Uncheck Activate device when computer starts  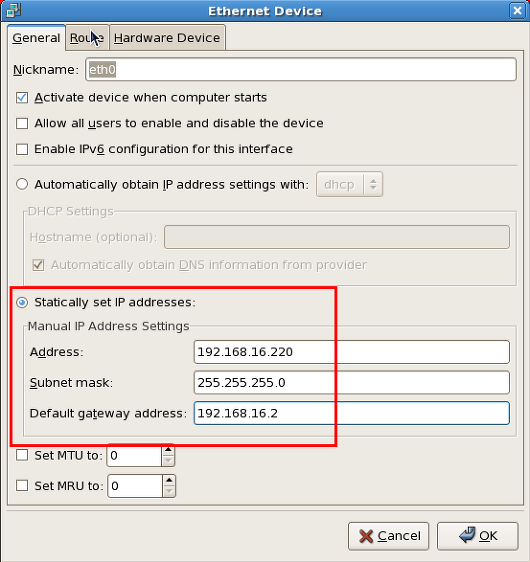22,97
